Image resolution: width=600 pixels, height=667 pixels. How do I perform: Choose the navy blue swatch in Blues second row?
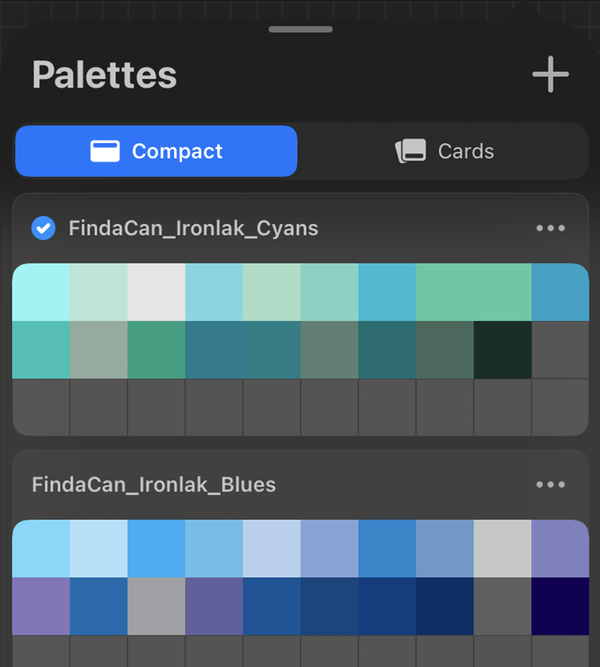pos(444,606)
